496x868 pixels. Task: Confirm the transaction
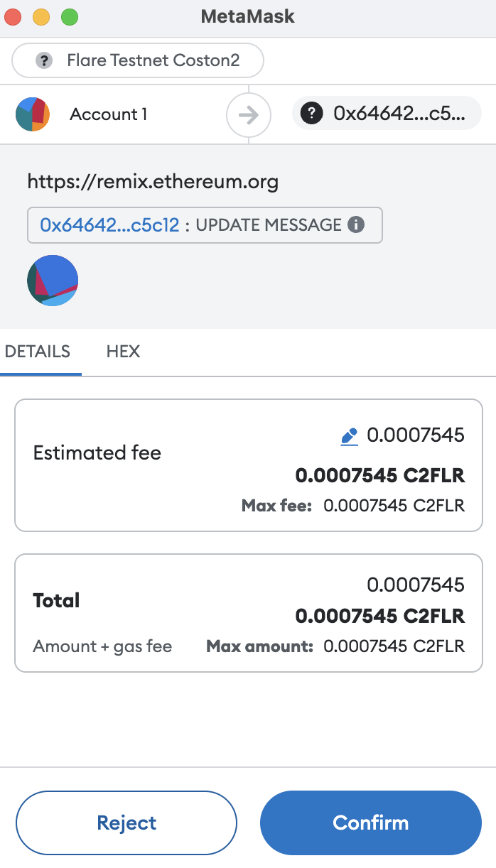click(x=371, y=823)
